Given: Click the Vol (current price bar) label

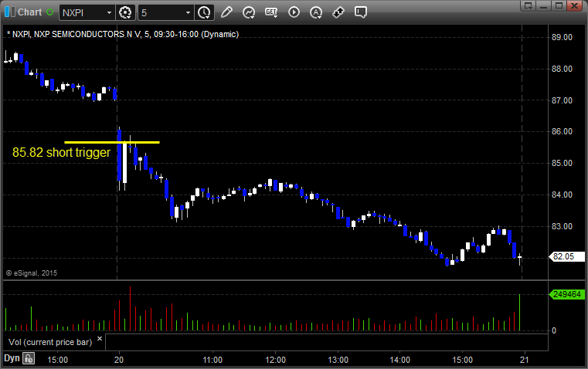Looking at the screenshot, I should click(50, 342).
